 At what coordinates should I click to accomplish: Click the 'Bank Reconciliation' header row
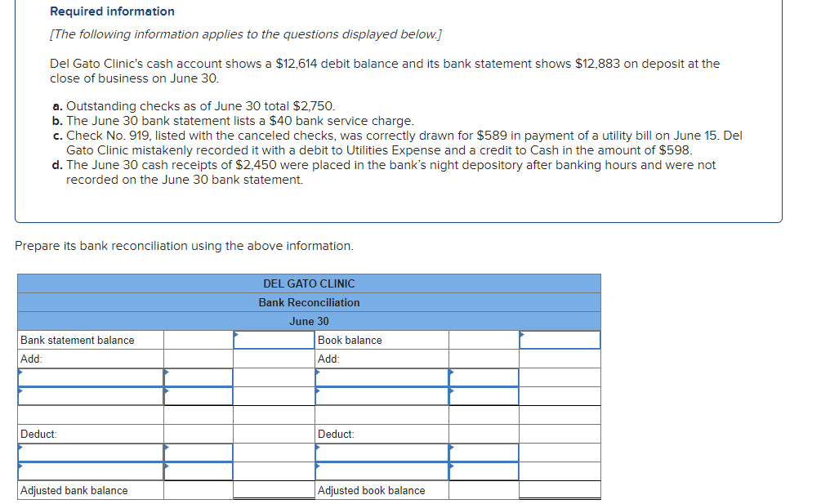tap(309, 302)
